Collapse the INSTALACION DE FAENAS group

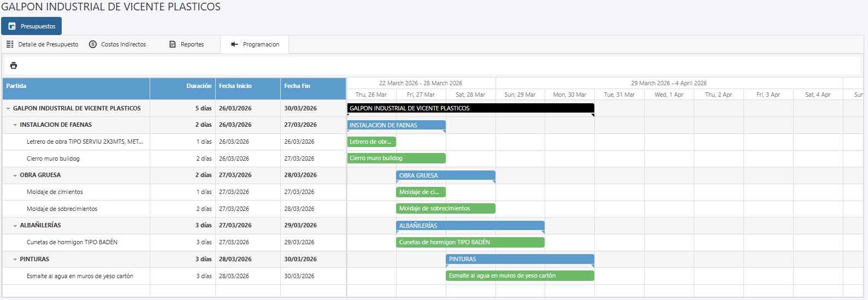coord(15,125)
